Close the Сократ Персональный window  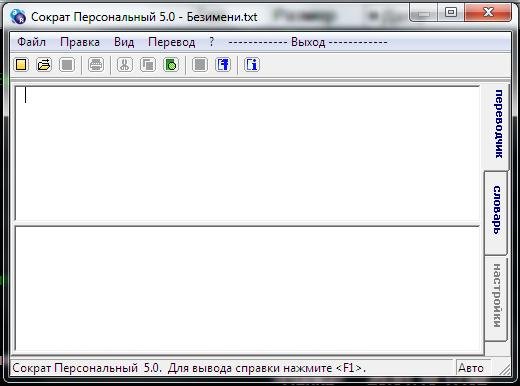point(488,13)
